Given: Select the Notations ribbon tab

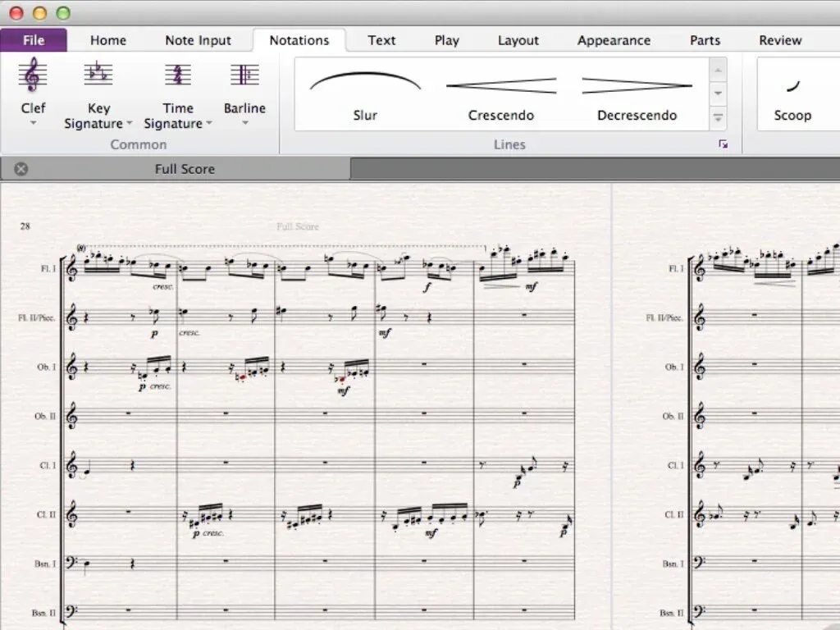Looking at the screenshot, I should point(299,40).
